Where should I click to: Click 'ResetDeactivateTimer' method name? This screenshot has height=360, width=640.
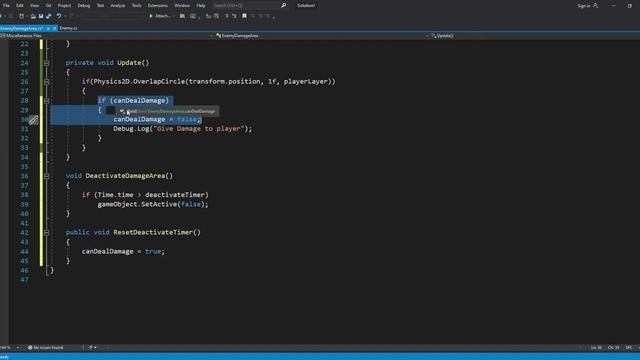pyautogui.click(x=153, y=232)
